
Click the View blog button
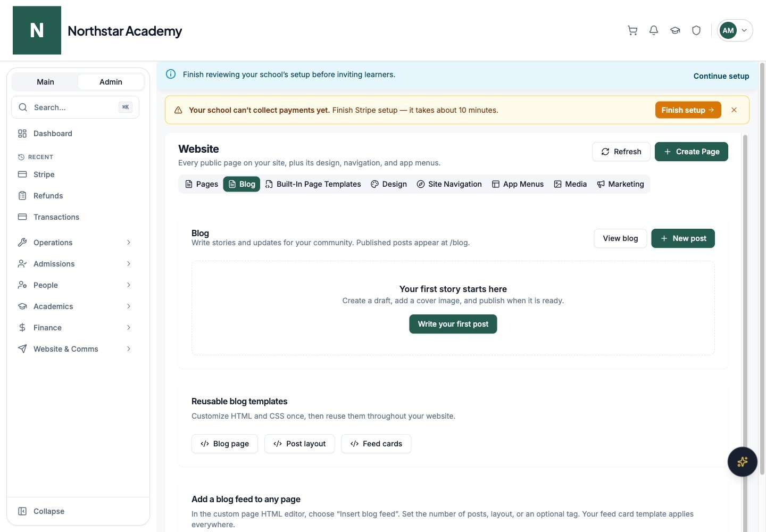620,238
